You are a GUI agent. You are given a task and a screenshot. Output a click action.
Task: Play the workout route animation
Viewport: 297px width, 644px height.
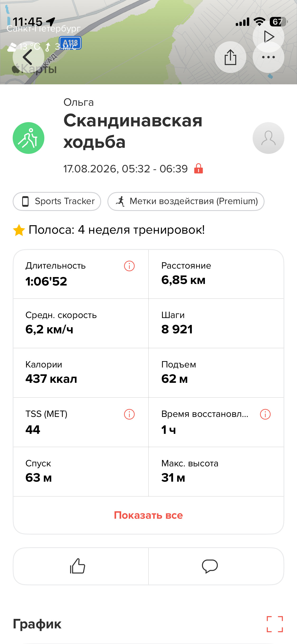pos(268,36)
